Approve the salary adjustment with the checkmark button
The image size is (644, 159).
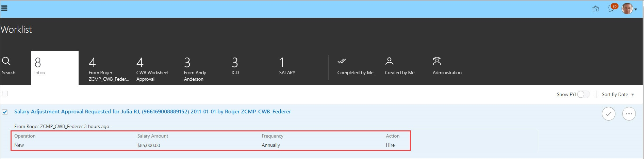(x=608, y=114)
